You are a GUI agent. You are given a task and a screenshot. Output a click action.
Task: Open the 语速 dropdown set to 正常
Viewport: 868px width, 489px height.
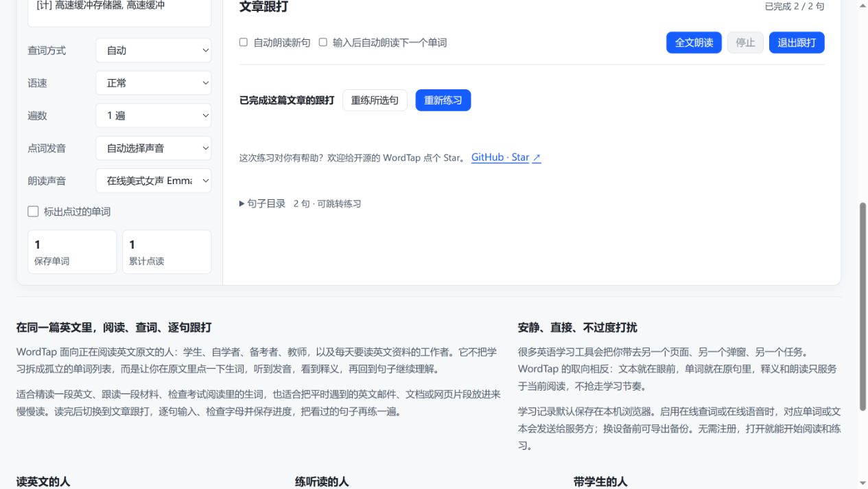pyautogui.click(x=154, y=83)
